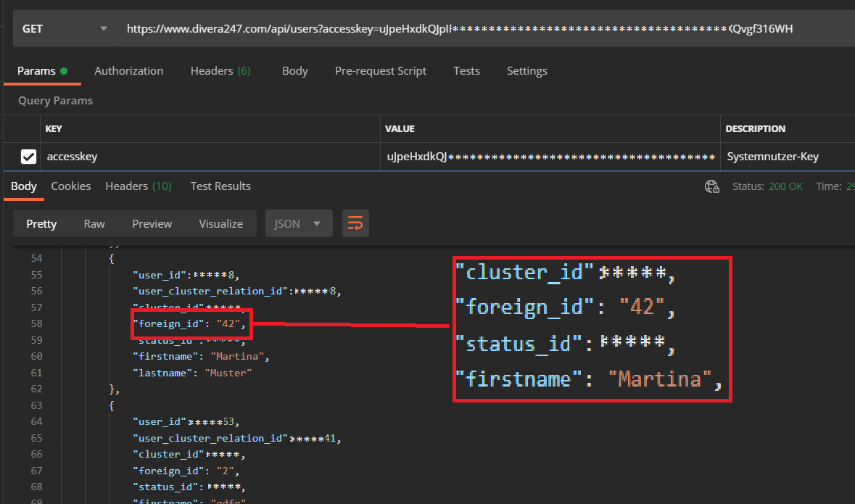View the response Headers (10) tab
855x504 pixels.
(138, 186)
